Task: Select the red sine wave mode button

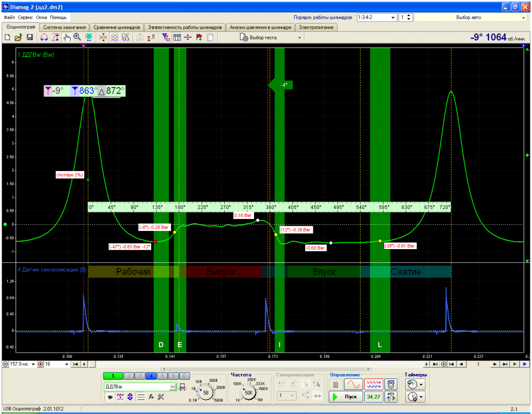Action: pyautogui.click(x=353, y=385)
